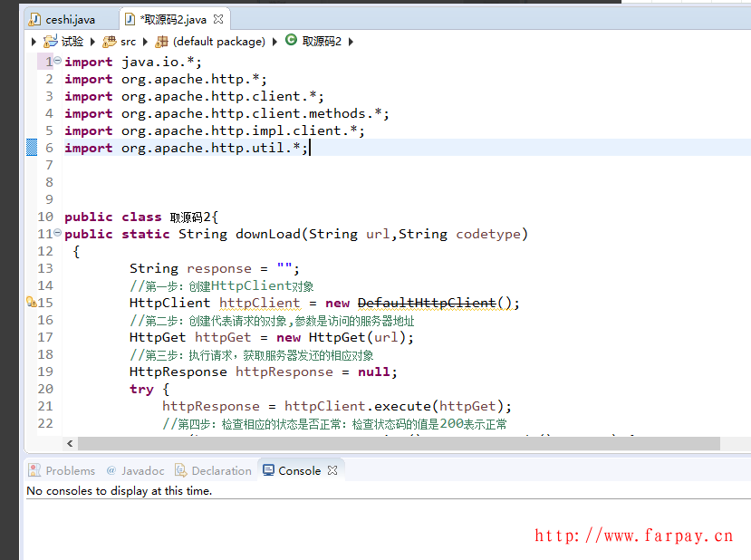Image resolution: width=751 pixels, height=560 pixels.
Task: Expand the breadcrumb arrow before (default package)
Action: (148, 42)
